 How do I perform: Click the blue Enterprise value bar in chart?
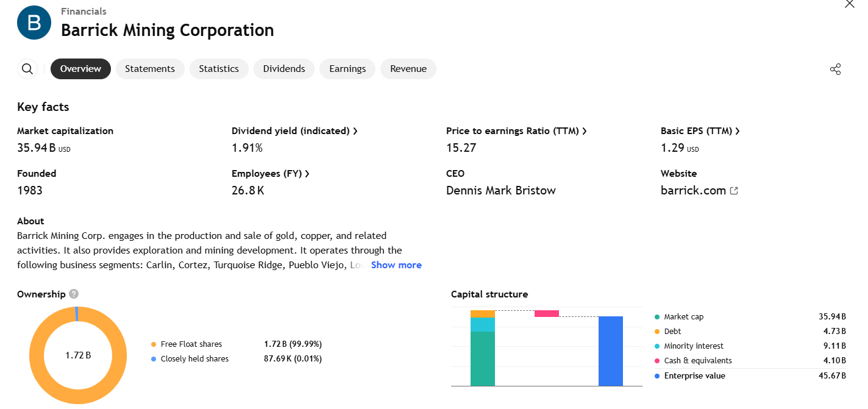point(611,351)
